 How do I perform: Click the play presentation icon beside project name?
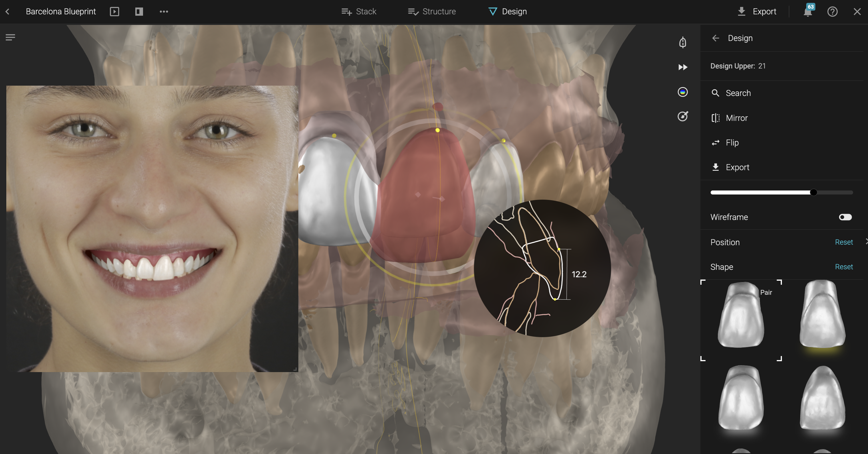tap(114, 12)
